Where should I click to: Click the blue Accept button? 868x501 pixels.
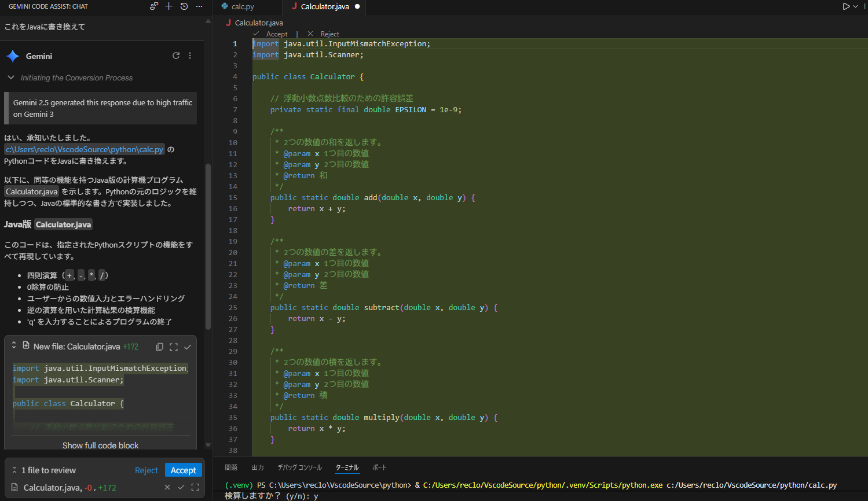click(183, 470)
